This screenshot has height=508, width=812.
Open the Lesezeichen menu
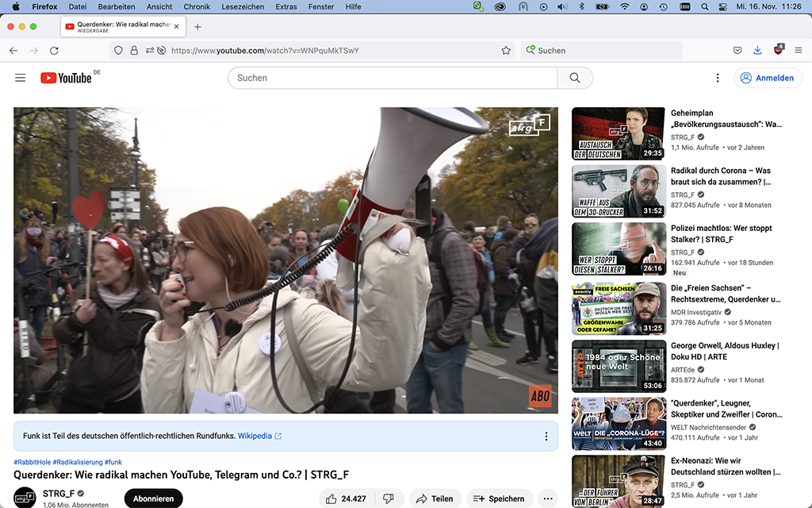tap(243, 6)
